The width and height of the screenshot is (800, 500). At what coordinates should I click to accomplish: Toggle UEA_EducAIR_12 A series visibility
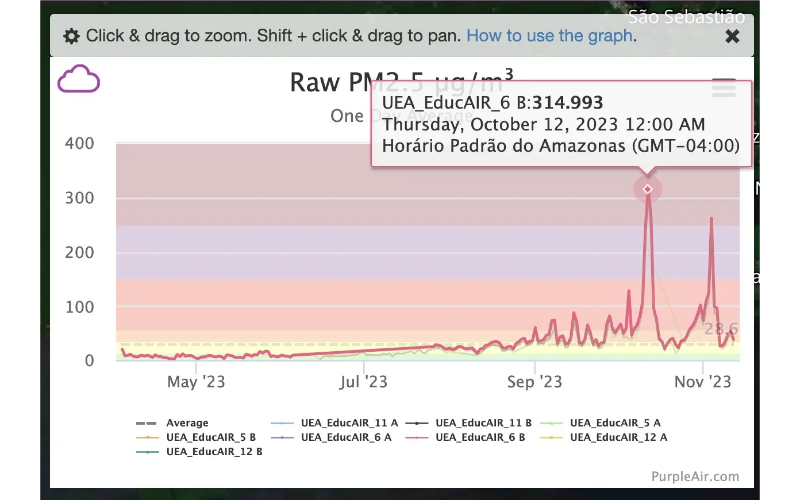point(604,437)
